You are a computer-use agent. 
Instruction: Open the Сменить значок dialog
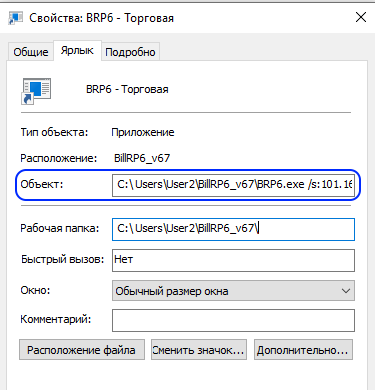(x=199, y=350)
